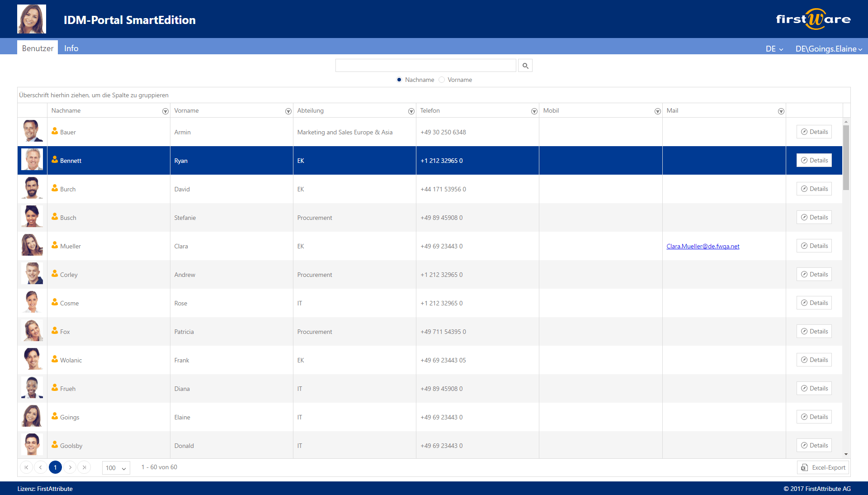This screenshot has height=495, width=868.
Task: Sort by the Nachname column header
Action: 66,110
